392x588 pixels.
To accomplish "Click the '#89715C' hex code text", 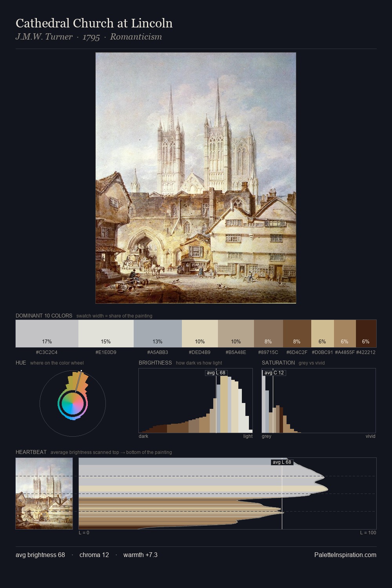I will click(x=268, y=352).
